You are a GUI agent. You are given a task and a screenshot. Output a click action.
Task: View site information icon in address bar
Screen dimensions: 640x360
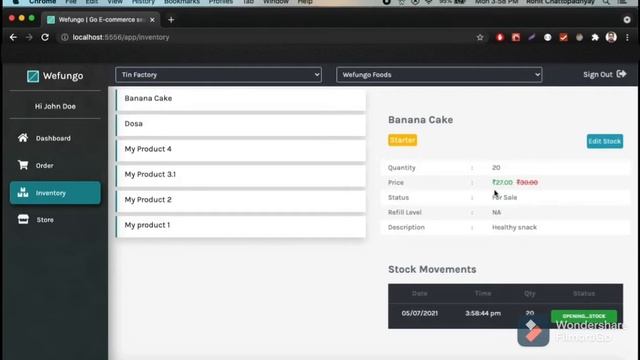64,37
